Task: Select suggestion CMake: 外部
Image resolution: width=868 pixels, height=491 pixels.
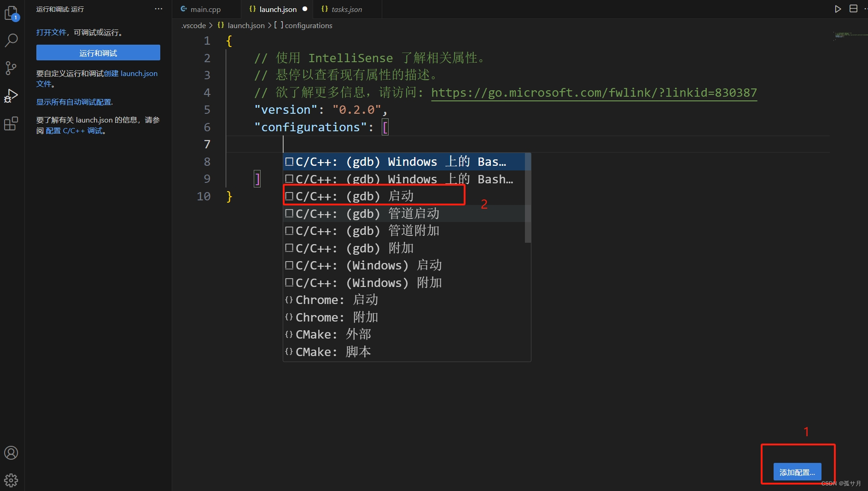Action: tap(404, 334)
